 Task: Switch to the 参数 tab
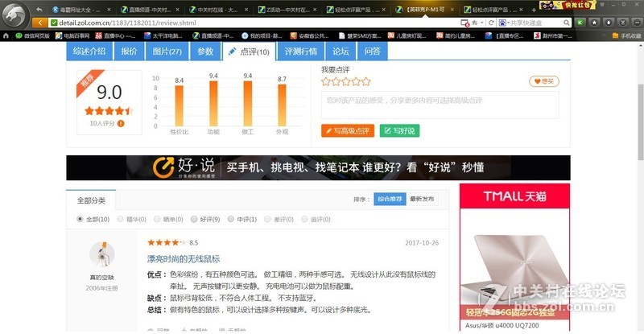(205, 51)
